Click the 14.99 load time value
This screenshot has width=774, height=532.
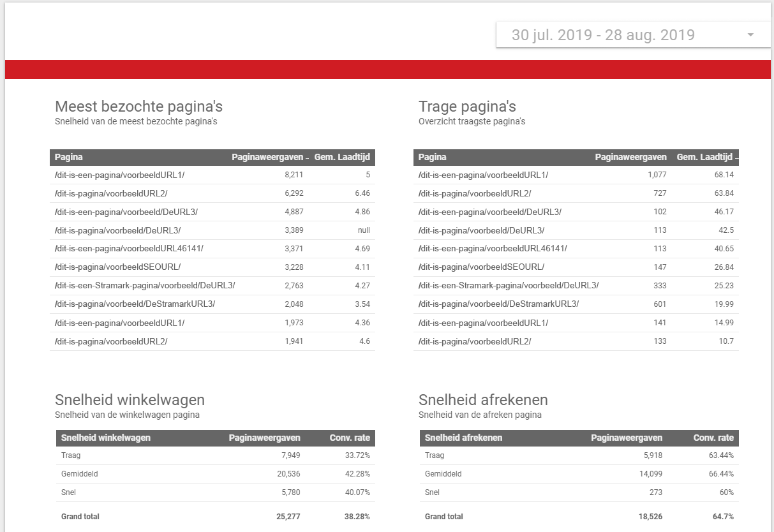click(x=724, y=323)
